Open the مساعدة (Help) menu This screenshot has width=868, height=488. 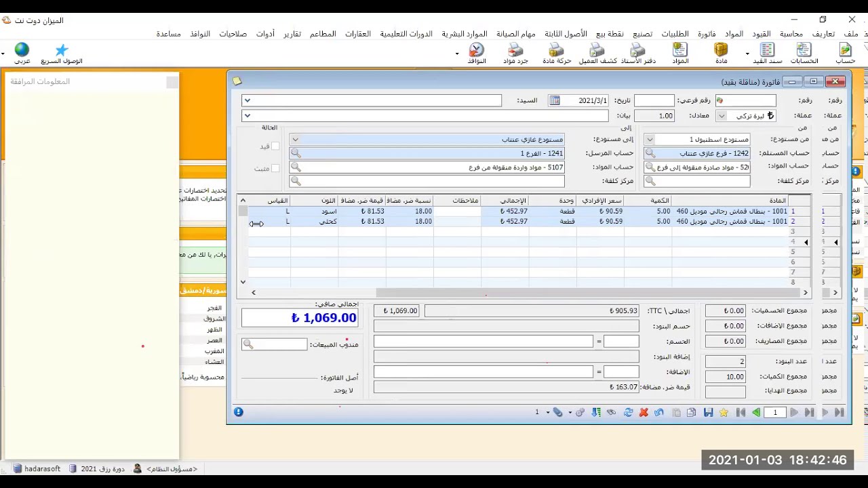[168, 34]
